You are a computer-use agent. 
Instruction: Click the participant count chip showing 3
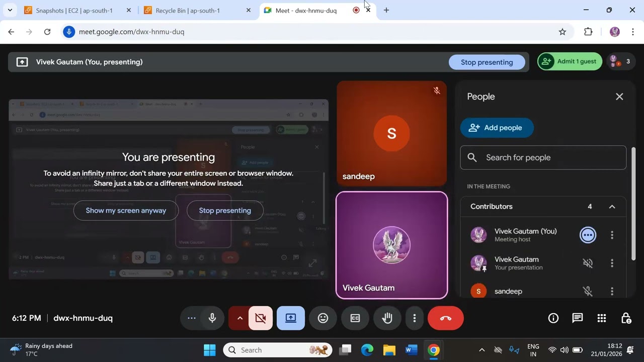tap(620, 61)
